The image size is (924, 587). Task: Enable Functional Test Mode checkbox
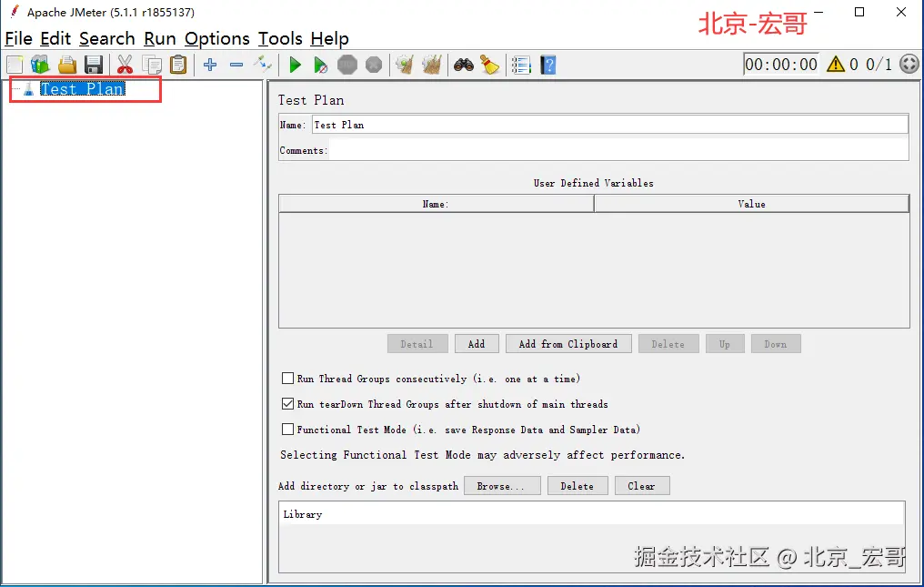pyautogui.click(x=288, y=430)
